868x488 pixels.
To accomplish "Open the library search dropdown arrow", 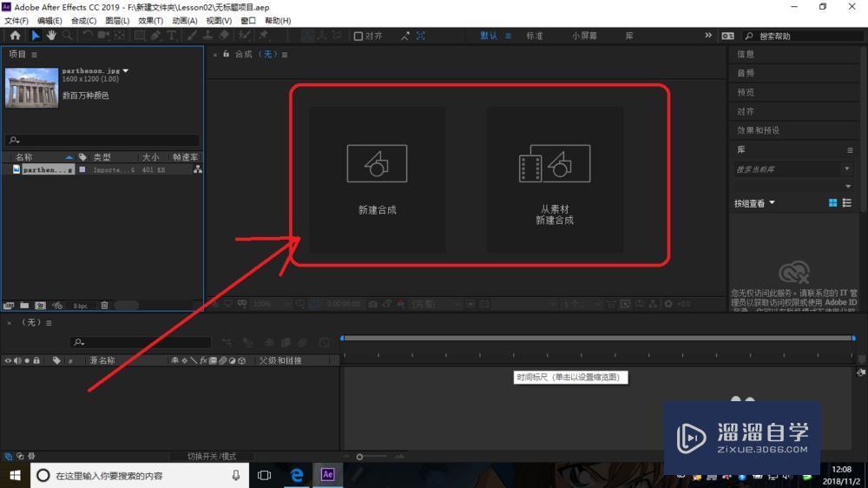I will click(846, 169).
